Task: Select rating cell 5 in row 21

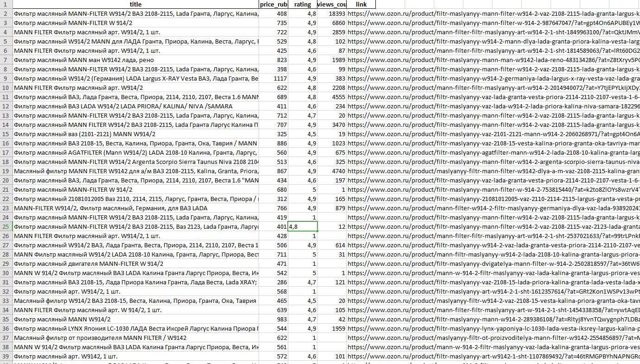Action: [x=303, y=189]
